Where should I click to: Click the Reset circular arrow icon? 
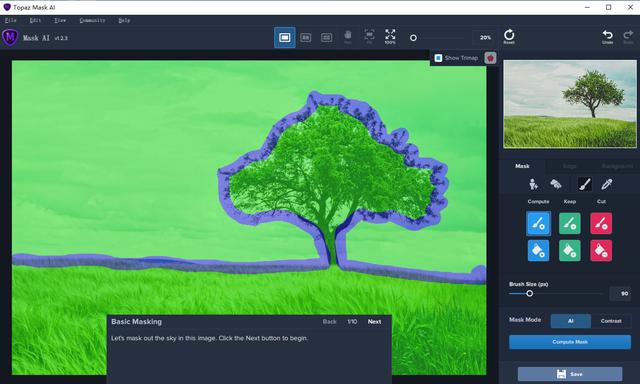(x=509, y=36)
